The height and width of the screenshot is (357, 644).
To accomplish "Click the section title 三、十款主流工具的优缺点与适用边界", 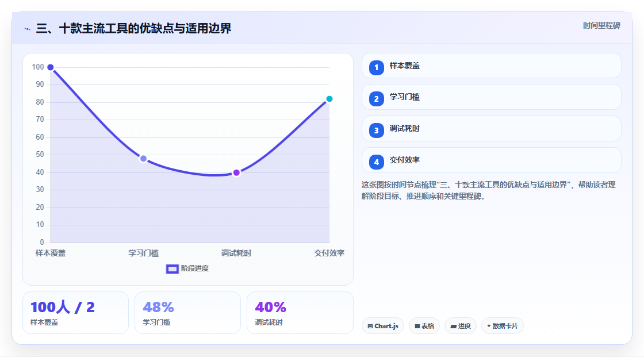I will [x=133, y=28].
